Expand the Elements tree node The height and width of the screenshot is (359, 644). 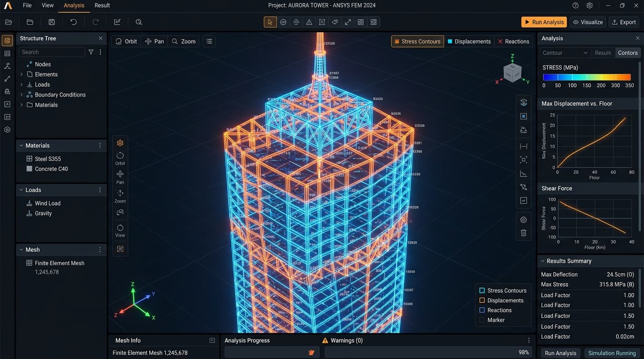click(x=21, y=74)
